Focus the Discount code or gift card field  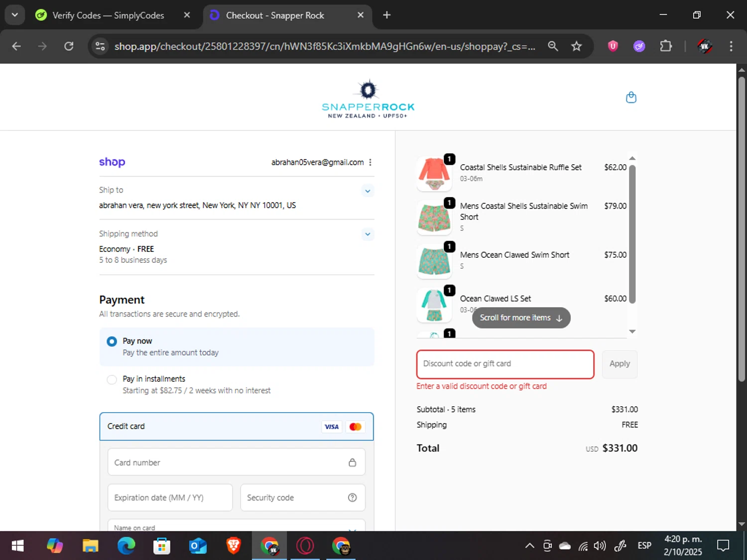click(x=505, y=364)
